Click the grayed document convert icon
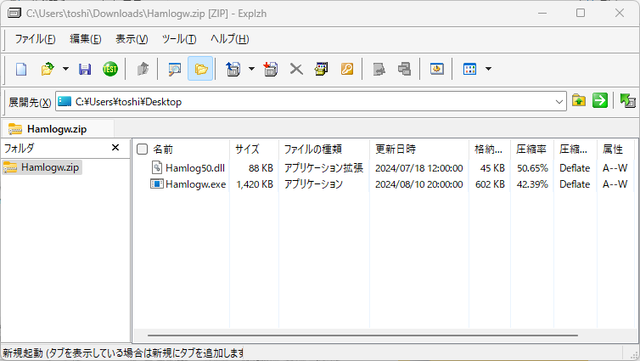640x361 pixels. click(379, 69)
